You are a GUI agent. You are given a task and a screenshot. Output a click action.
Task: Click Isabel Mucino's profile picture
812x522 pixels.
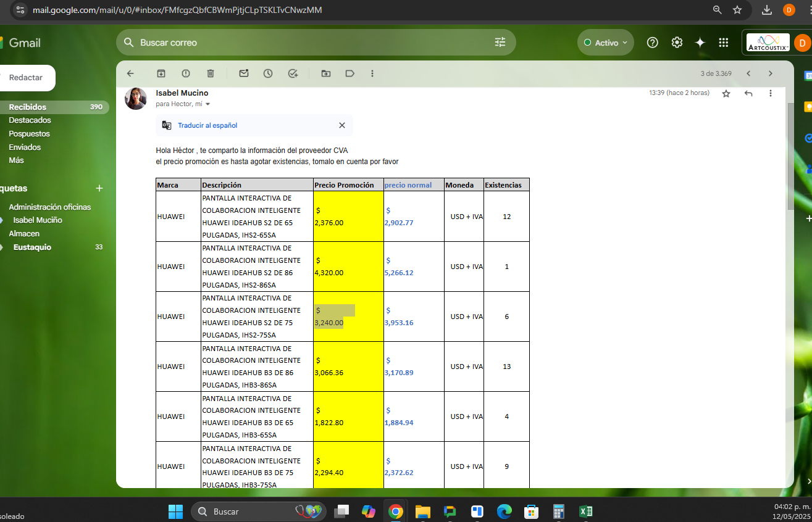[136, 99]
